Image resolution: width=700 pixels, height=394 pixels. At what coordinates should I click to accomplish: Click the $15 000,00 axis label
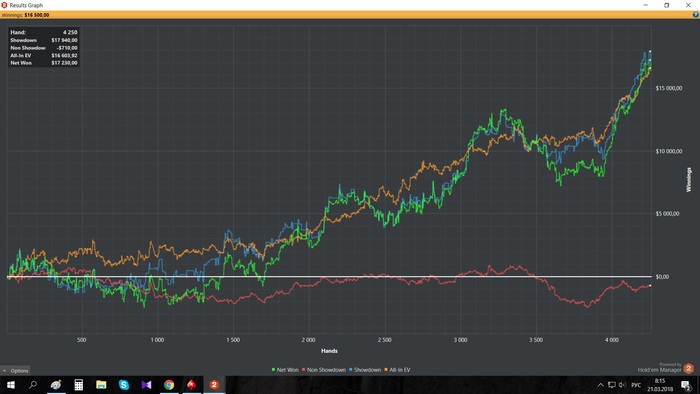(x=668, y=88)
